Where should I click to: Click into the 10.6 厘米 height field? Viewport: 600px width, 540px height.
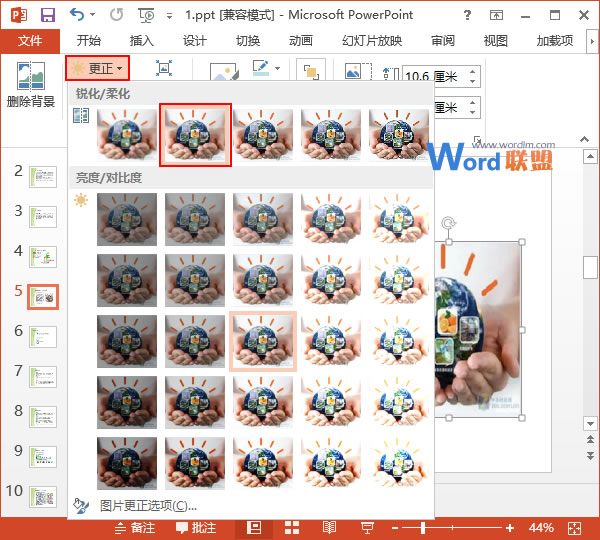click(x=434, y=77)
